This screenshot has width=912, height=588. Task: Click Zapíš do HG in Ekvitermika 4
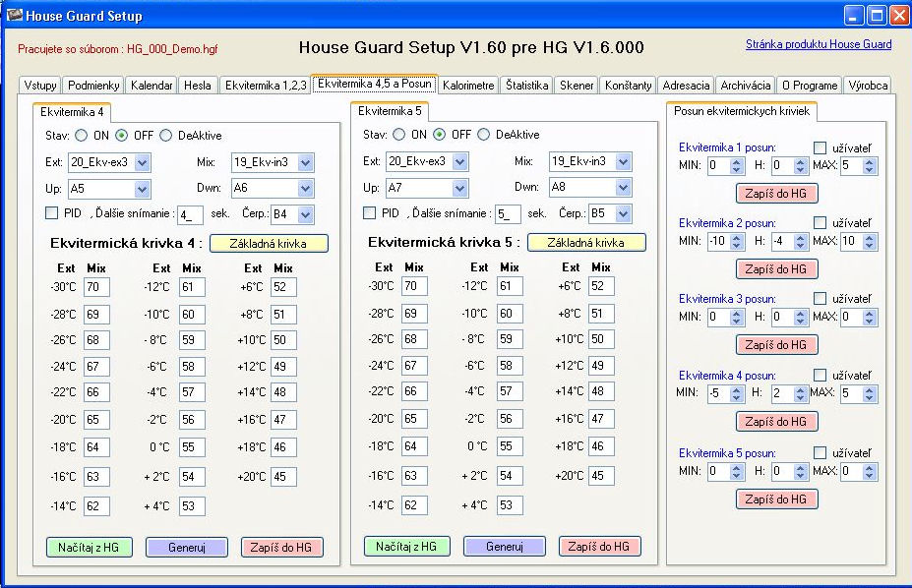coord(281,548)
